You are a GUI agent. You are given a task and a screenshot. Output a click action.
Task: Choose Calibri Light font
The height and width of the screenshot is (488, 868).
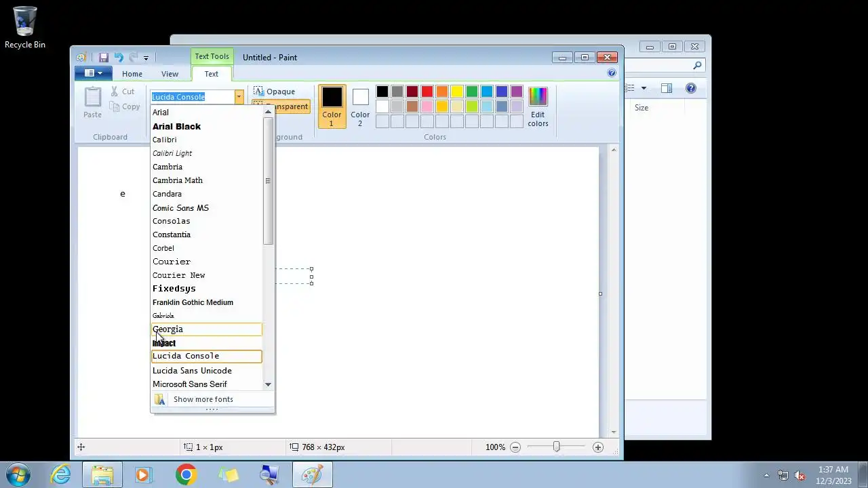(x=207, y=153)
